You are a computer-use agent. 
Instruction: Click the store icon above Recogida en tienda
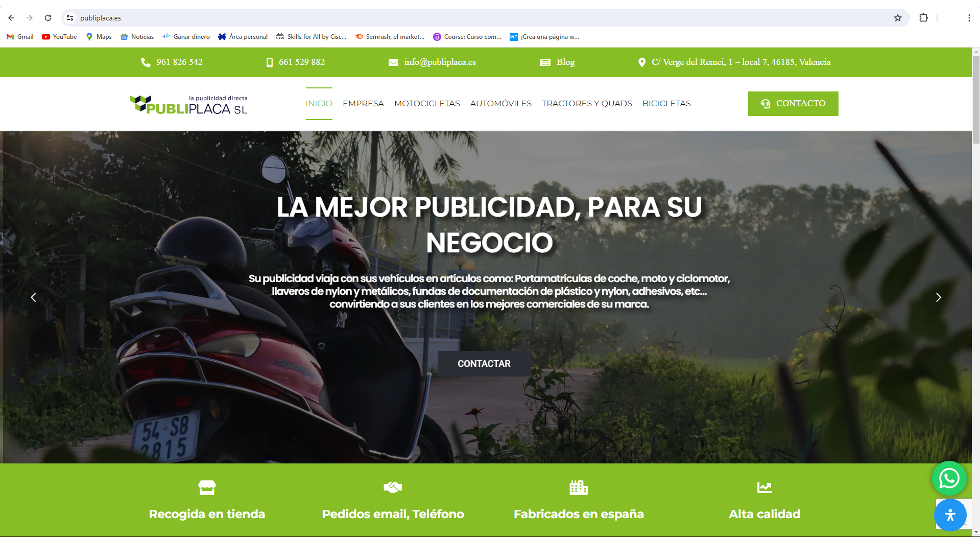pyautogui.click(x=207, y=487)
